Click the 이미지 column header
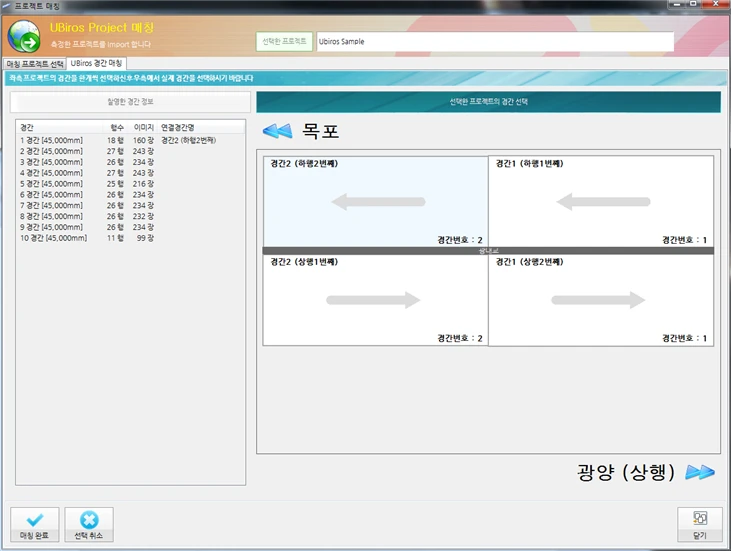The image size is (731, 551). point(143,127)
